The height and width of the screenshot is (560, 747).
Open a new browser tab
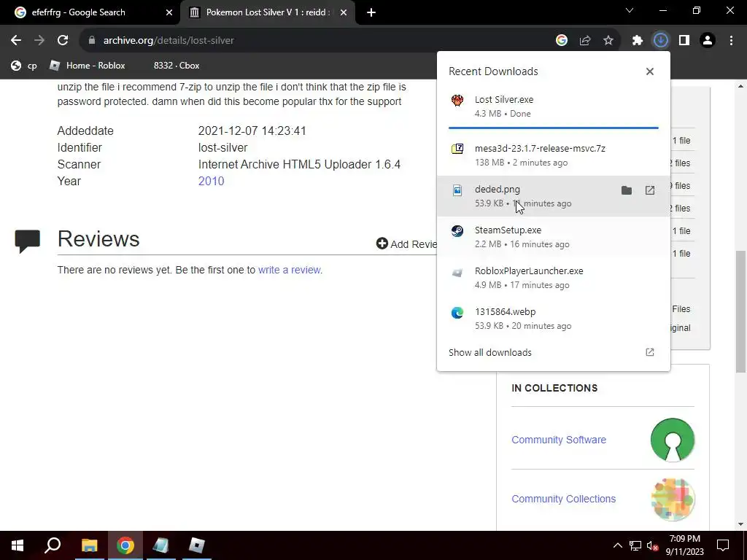click(x=371, y=13)
